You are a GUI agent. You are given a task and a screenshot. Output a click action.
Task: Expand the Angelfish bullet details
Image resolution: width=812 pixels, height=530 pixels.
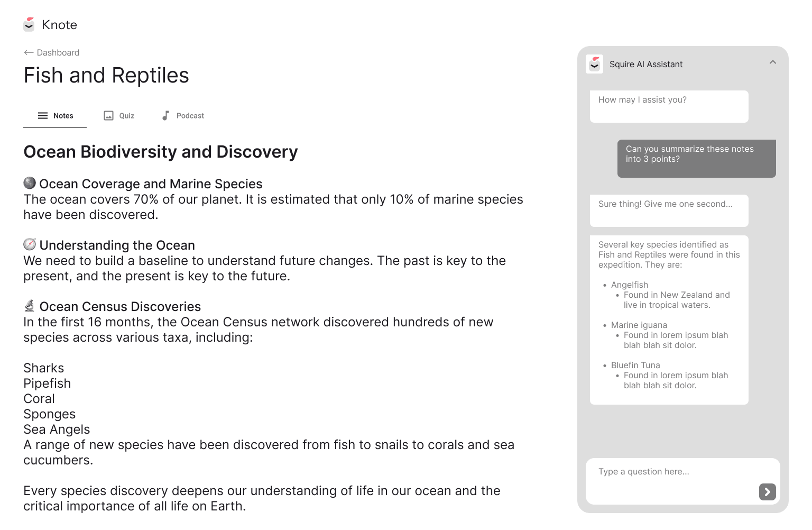[629, 285]
